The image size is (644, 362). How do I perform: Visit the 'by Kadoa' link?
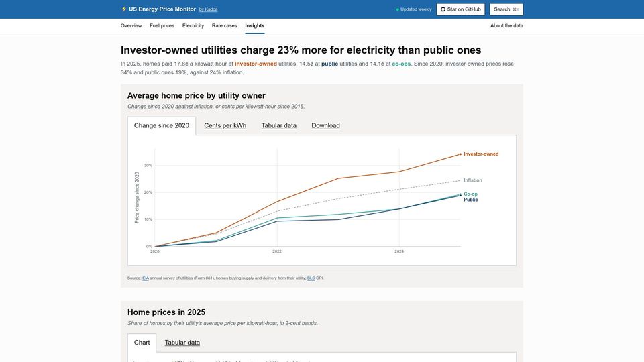point(208,9)
